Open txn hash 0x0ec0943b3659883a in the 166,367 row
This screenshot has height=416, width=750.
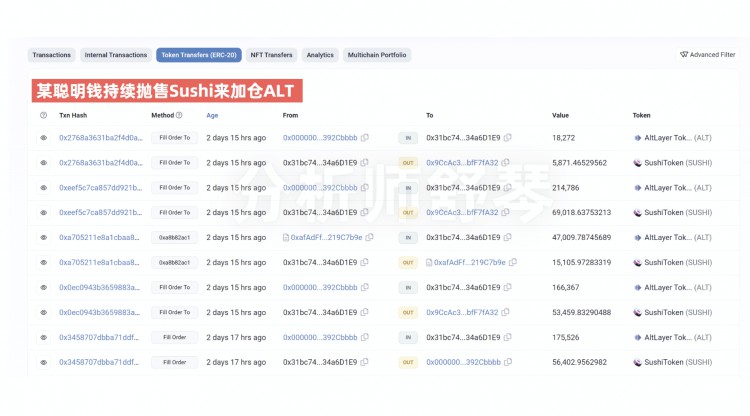tap(99, 287)
